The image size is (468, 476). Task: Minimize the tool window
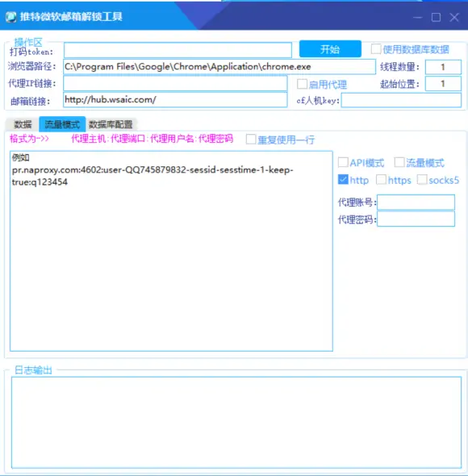[418, 17]
